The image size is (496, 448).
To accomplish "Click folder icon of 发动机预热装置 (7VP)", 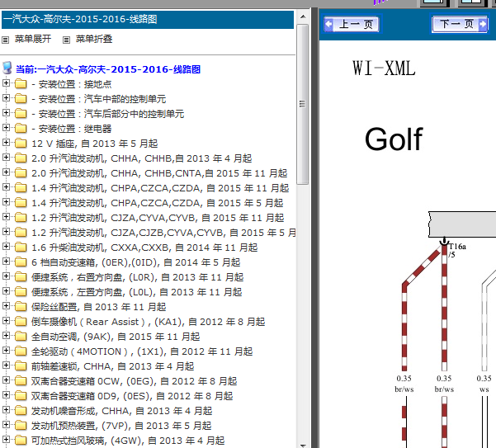I will pyautogui.click(x=21, y=426).
